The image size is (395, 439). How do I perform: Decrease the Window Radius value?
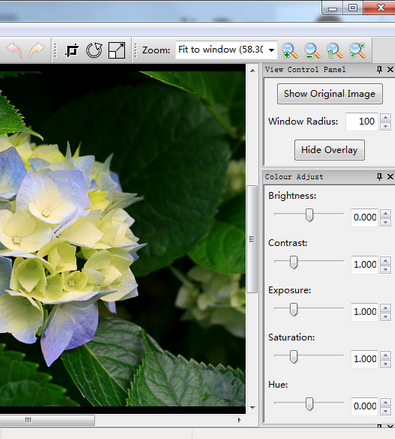pyautogui.click(x=386, y=126)
